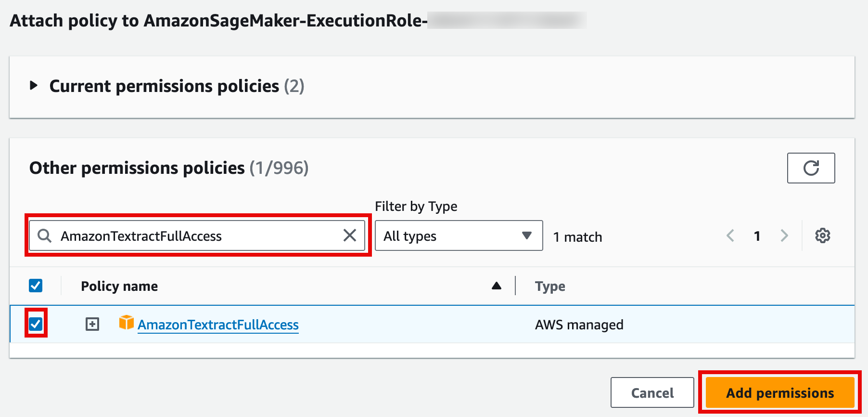Click the Add permissions button
The height and width of the screenshot is (417, 868).
779,393
